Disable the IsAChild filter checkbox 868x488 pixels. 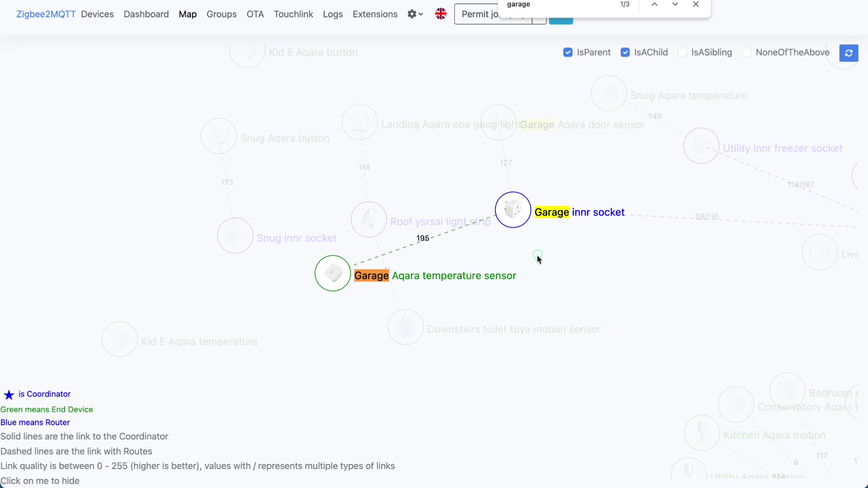625,52
